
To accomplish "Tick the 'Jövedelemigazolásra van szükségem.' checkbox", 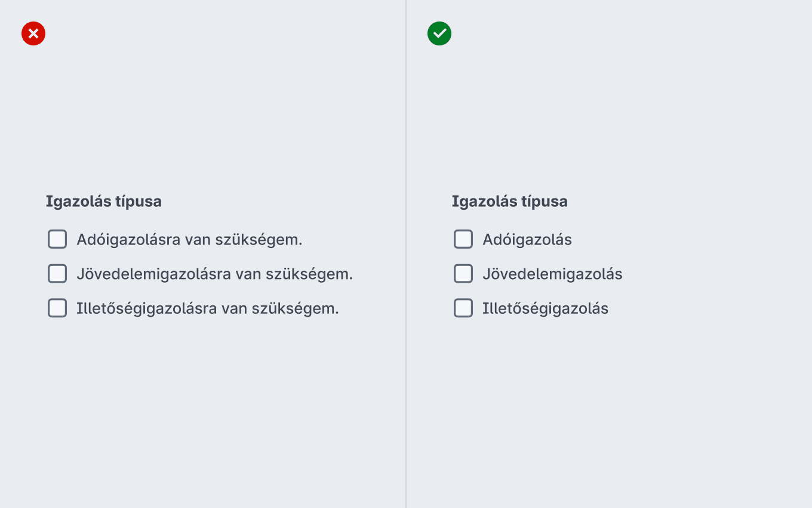I will click(57, 274).
